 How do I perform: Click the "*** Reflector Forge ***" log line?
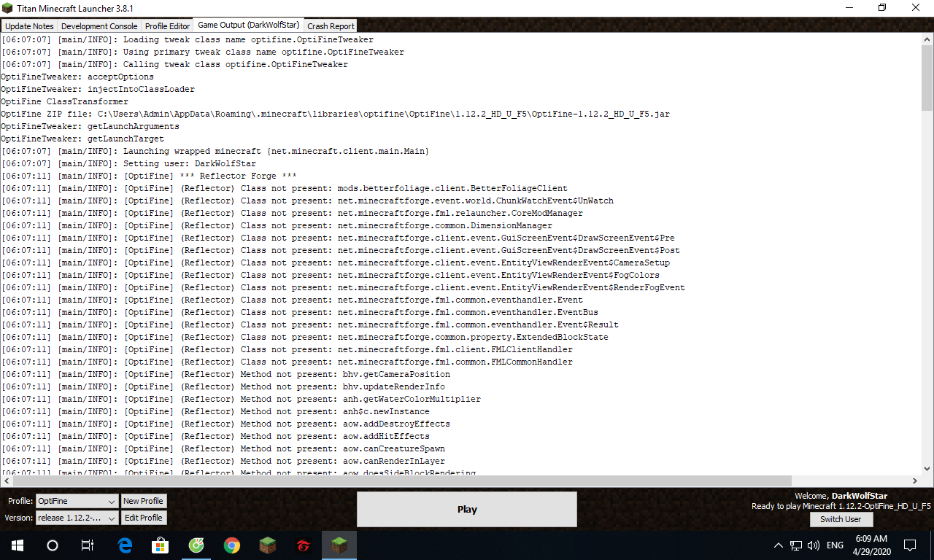tap(149, 176)
